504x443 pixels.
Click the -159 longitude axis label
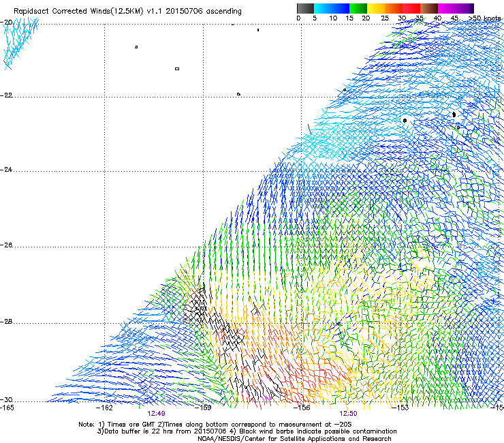203,408
